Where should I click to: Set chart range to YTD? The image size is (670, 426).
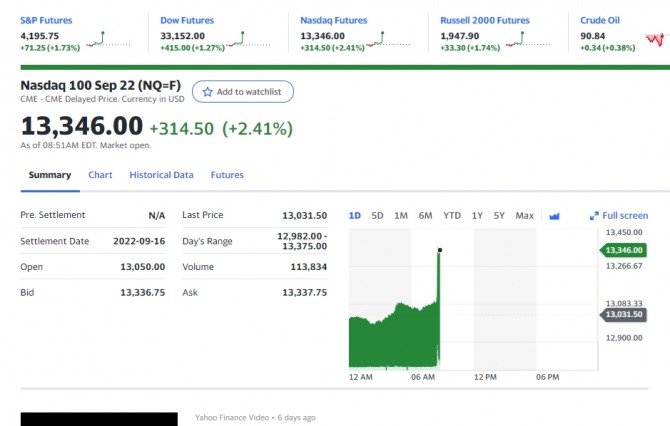[452, 215]
